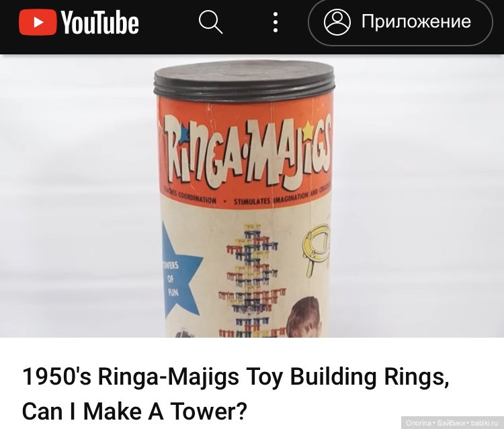Click the account avatar icon in header
Screen dimensions: 504x429
337,22
